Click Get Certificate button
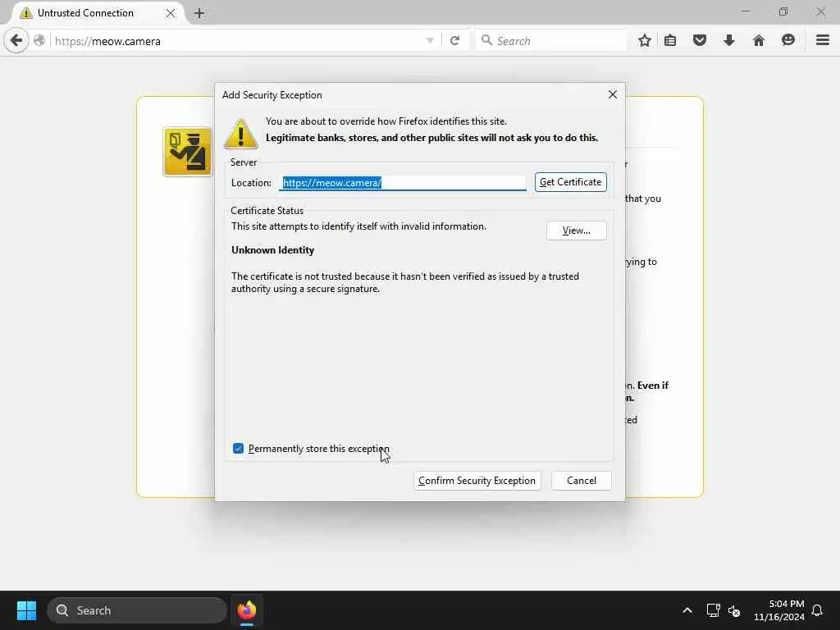The image size is (840, 630). (571, 182)
